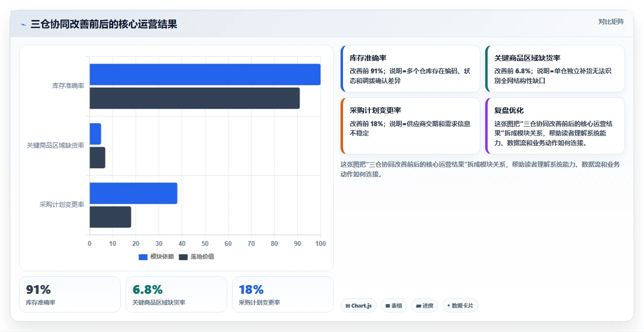Toggle the 模块依赖 legend item

pyautogui.click(x=156, y=257)
